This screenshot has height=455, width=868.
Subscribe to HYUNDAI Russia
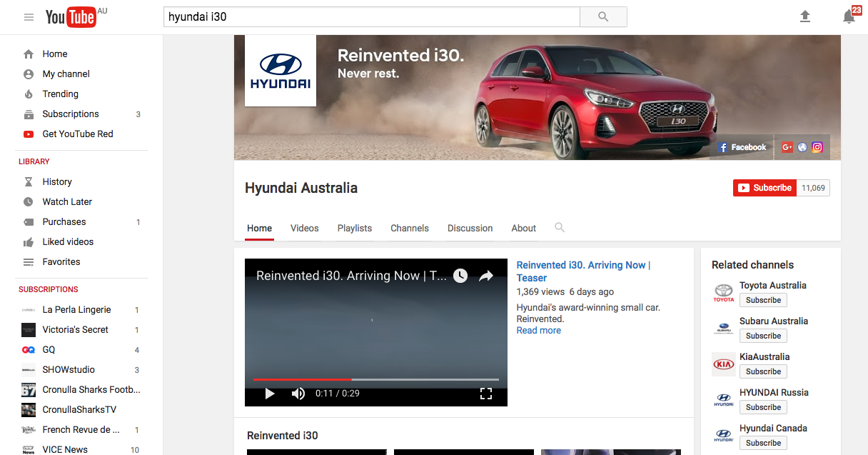[x=763, y=407]
